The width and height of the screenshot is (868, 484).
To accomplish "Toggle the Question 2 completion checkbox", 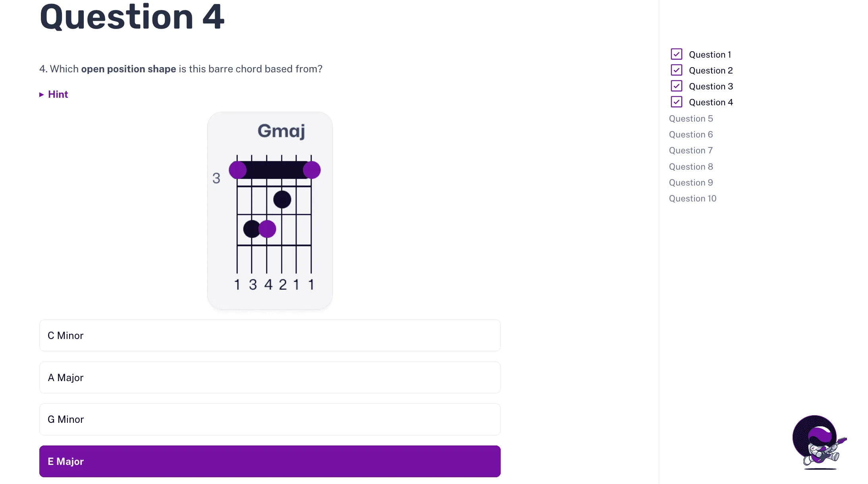I will click(676, 70).
